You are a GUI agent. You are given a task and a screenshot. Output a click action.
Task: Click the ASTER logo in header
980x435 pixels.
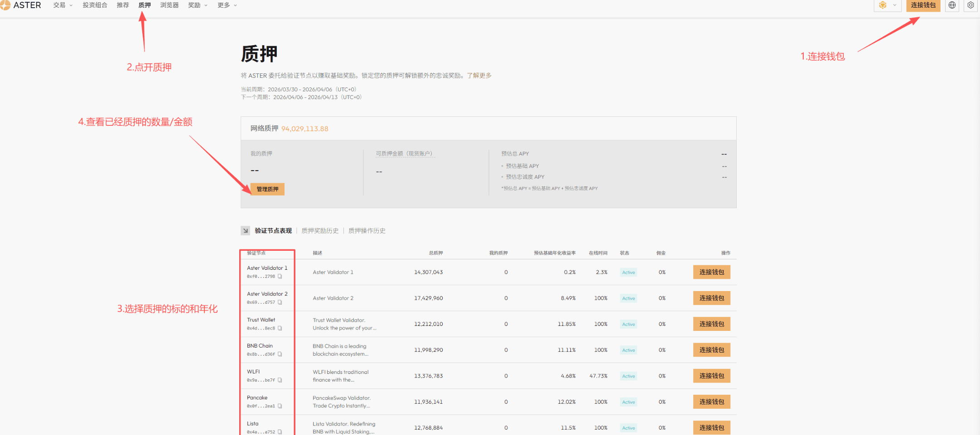pyautogui.click(x=21, y=5)
